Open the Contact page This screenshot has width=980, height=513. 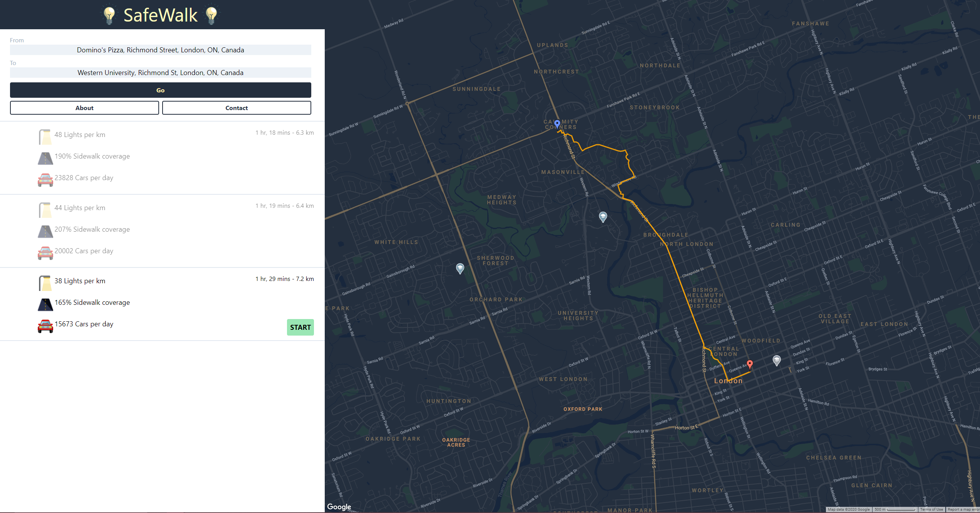(237, 108)
